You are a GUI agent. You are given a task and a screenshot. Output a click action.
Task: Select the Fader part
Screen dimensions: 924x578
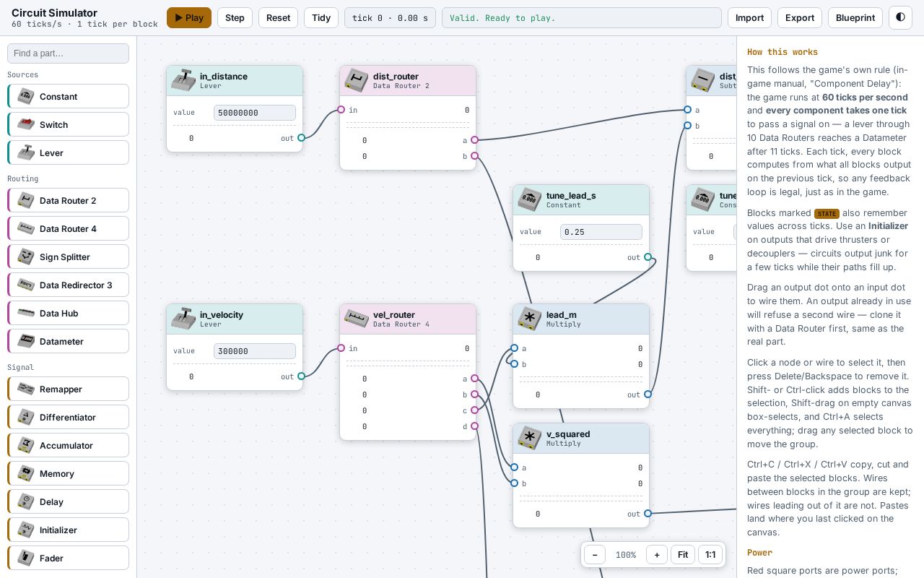pyautogui.click(x=68, y=558)
